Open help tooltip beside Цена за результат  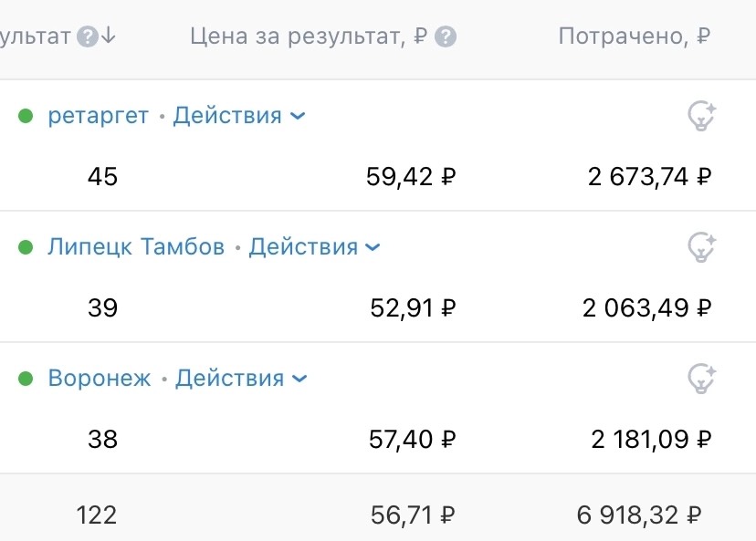point(446,36)
